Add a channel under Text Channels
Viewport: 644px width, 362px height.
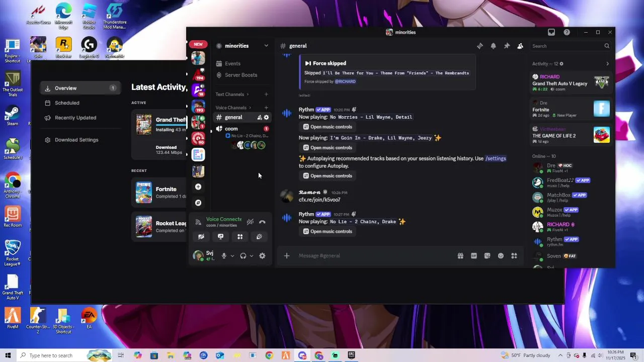[x=266, y=95]
